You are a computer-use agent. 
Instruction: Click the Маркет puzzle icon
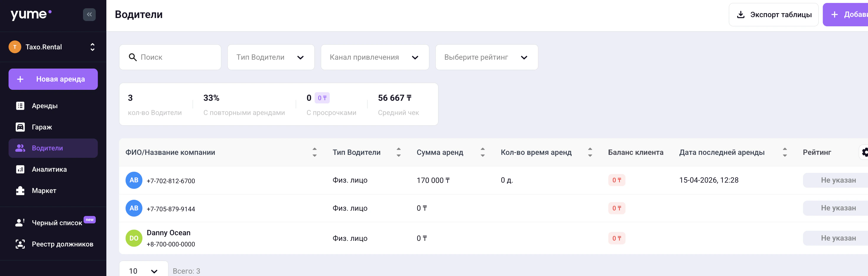[20, 191]
